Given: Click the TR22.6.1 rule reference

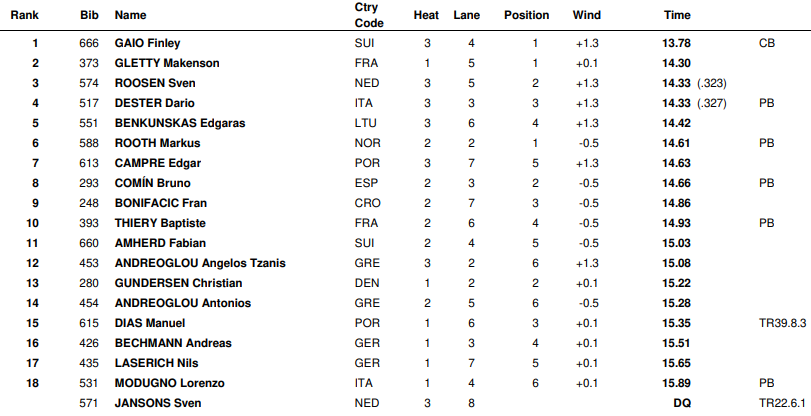Looking at the screenshot, I should click(x=782, y=403).
